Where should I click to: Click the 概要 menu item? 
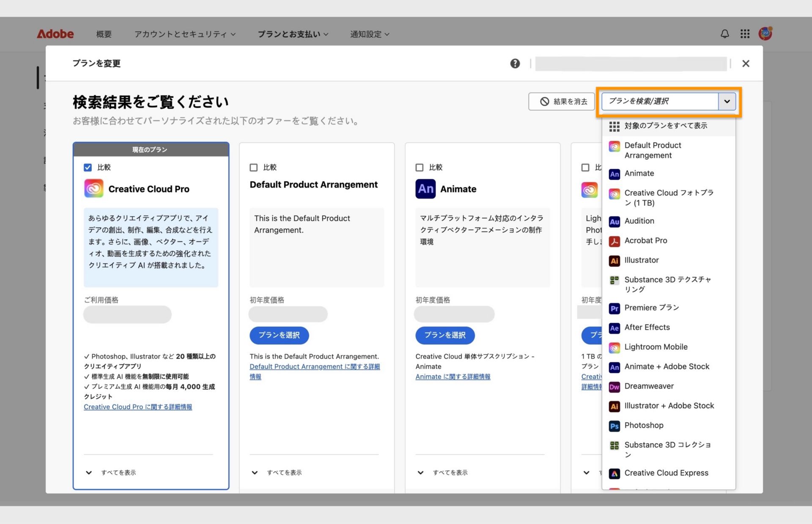tap(103, 34)
